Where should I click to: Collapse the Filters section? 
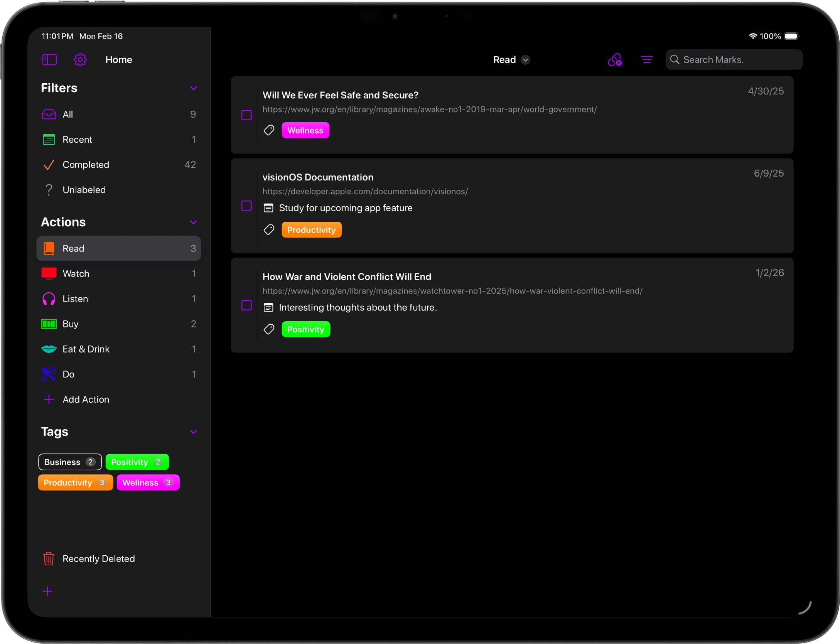[x=194, y=88]
